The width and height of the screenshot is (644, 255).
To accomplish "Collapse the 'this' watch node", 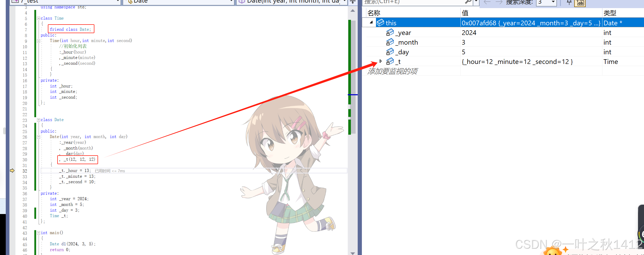I will [x=371, y=22].
